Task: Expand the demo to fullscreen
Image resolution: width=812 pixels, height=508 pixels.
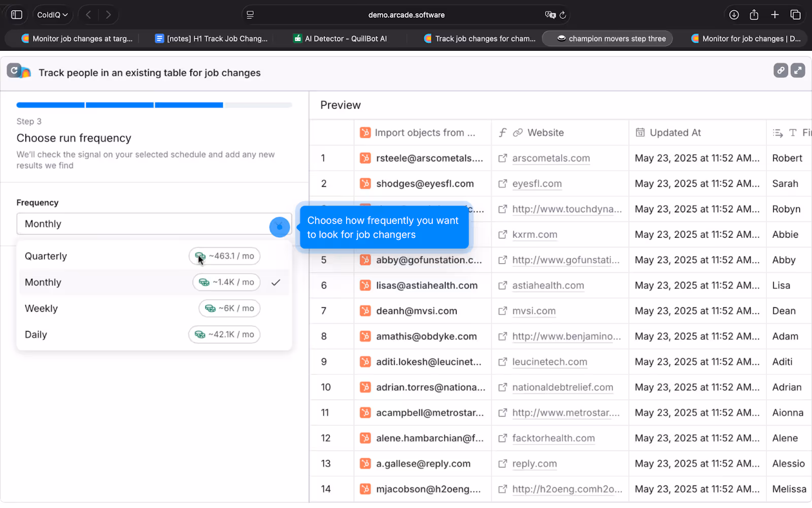Action: (798, 71)
